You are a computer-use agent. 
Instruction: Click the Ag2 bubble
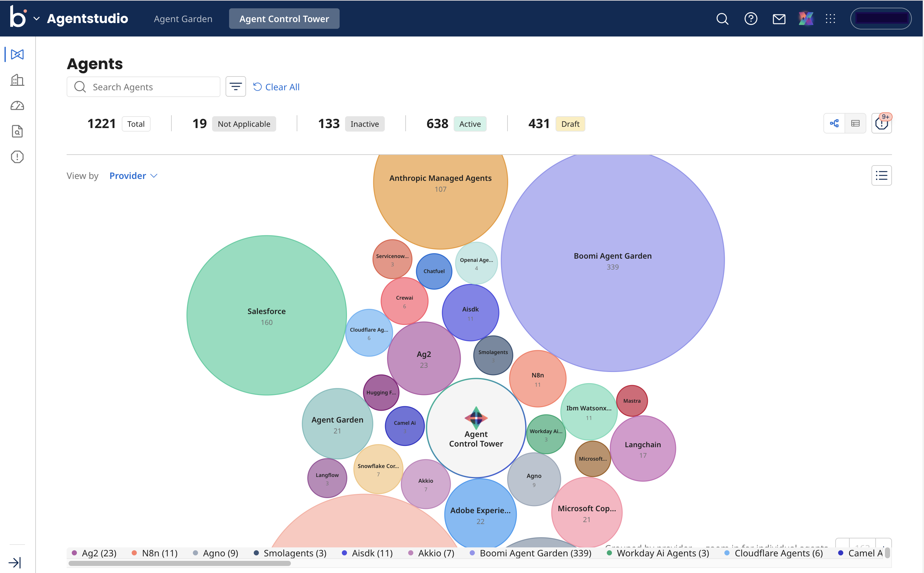424,358
